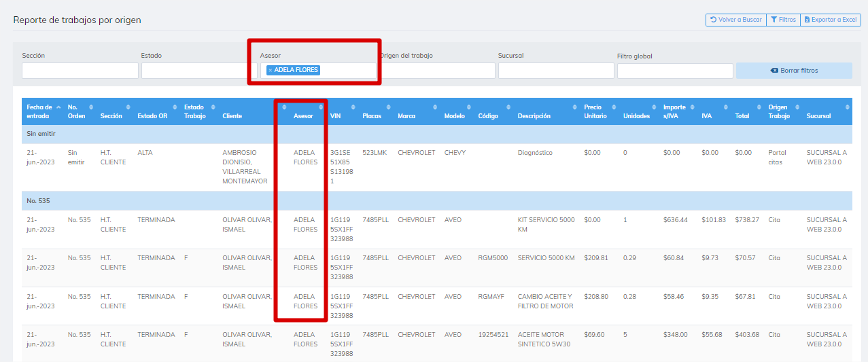Sort by Modelo column header
Screen dimensions: 868x362
(x=457, y=111)
